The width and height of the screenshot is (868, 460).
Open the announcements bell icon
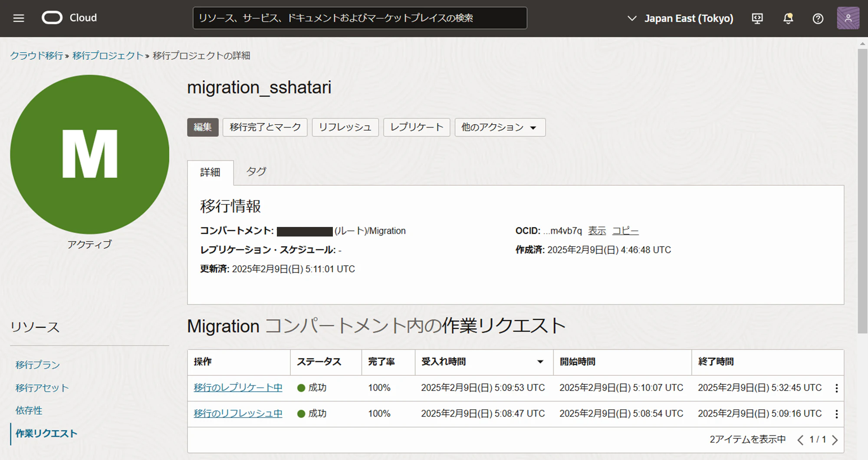point(788,18)
